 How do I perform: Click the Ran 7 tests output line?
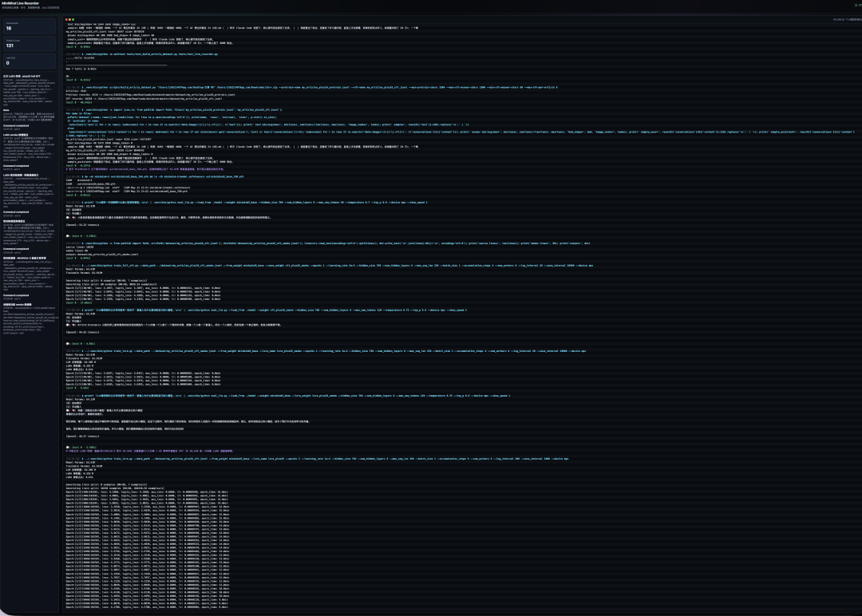81,69
